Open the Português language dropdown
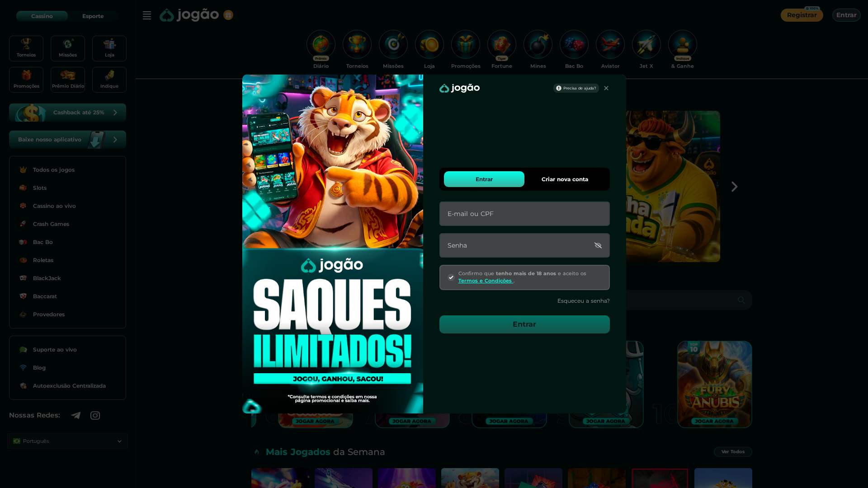The image size is (868, 488). (68, 441)
